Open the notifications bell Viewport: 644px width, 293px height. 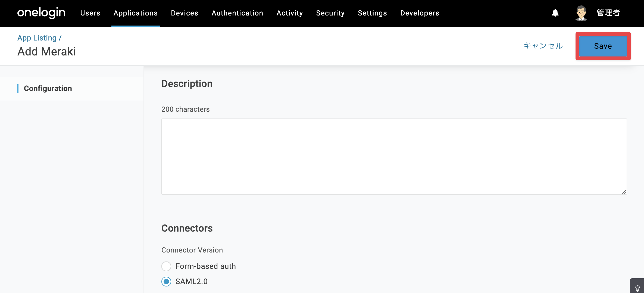[555, 13]
